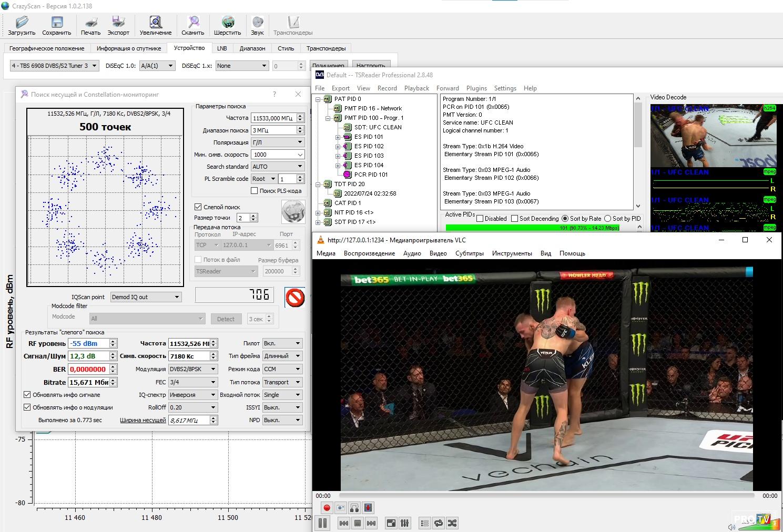Screen dimensions: 783x532
Task: Open the IQScan point dropdown
Action: click(x=146, y=297)
